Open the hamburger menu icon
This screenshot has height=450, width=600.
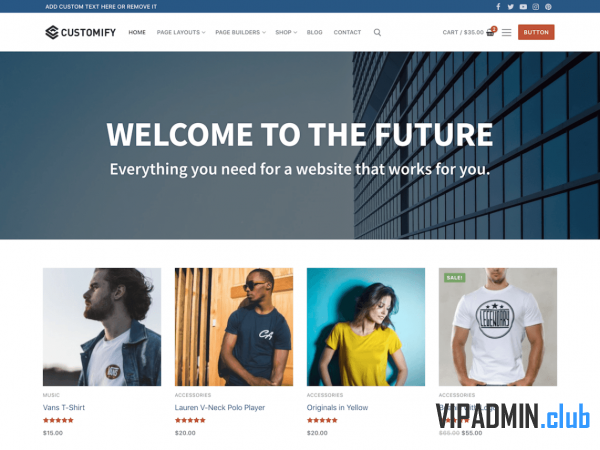click(506, 33)
